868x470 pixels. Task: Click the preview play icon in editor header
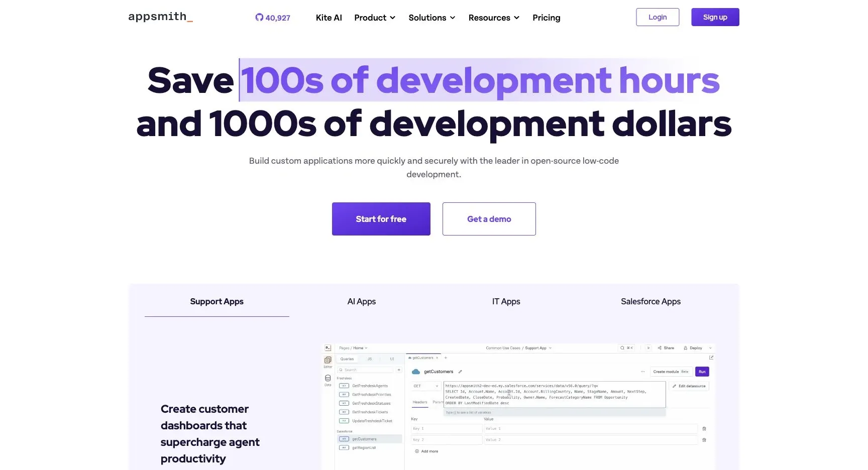(x=648, y=347)
